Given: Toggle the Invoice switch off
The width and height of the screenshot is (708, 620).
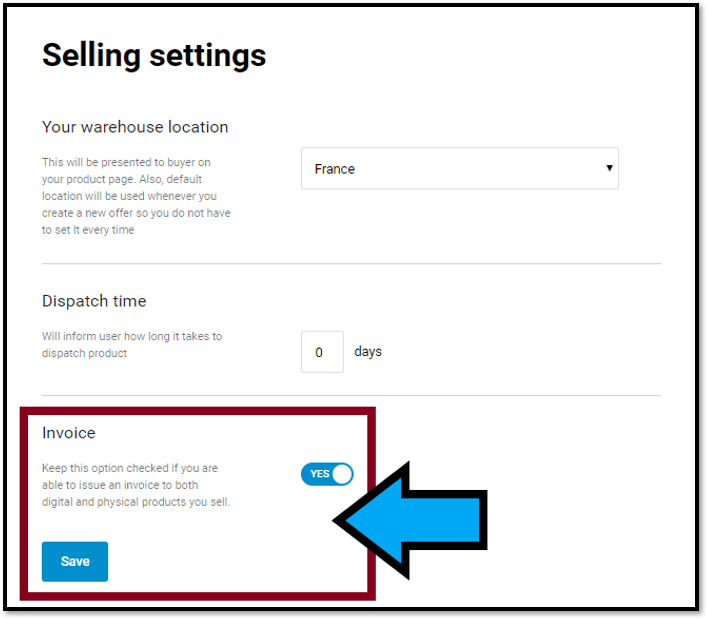Looking at the screenshot, I should [327, 473].
